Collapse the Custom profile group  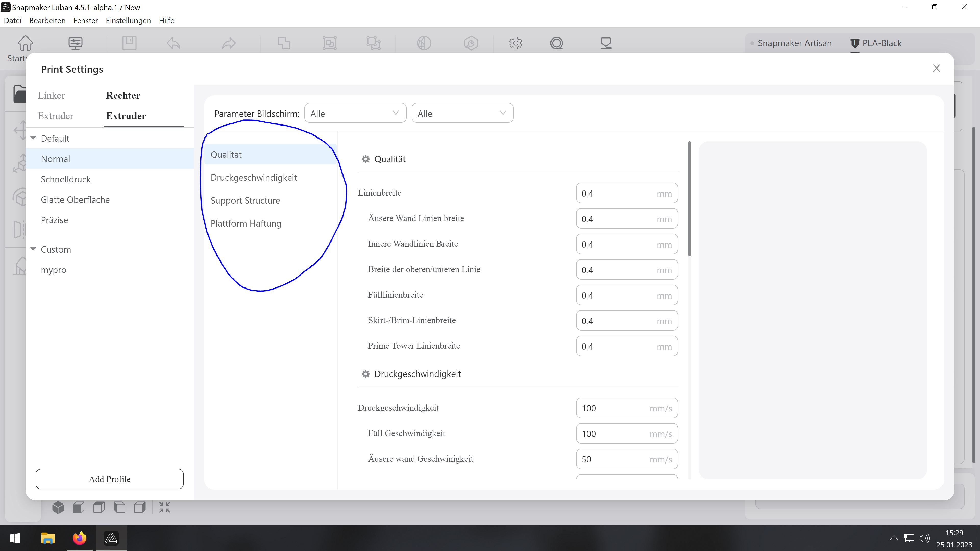(x=33, y=249)
